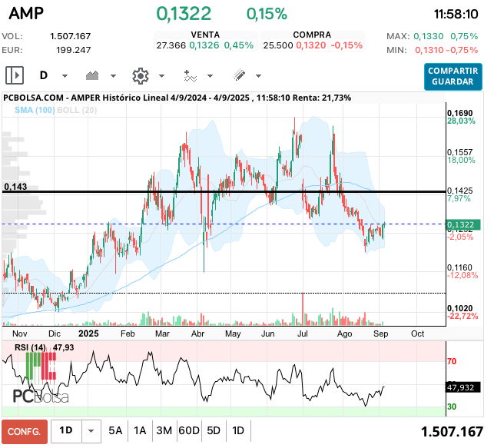Image resolution: width=494 pixels, height=448 pixels.
Task: Click the MIN value 0,1310
Action: (429, 50)
